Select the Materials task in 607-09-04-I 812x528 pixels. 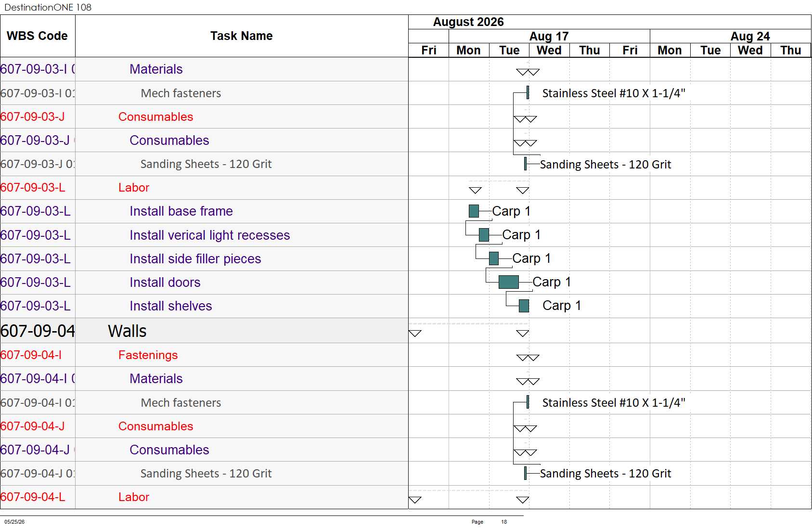tap(156, 379)
